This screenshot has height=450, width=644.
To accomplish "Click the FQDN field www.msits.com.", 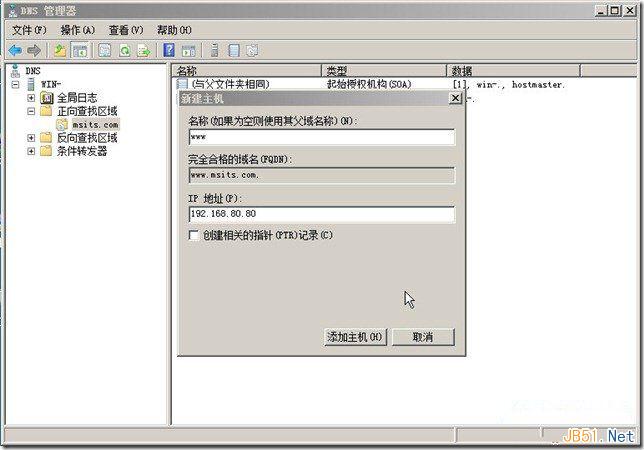I will (322, 175).
